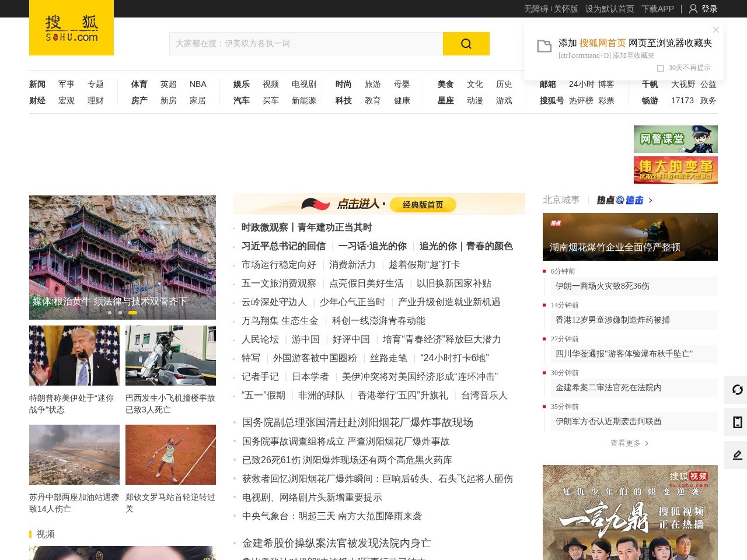Click 关怀版 in top bar
Viewport: 747px width, 560px height.
pos(566,9)
